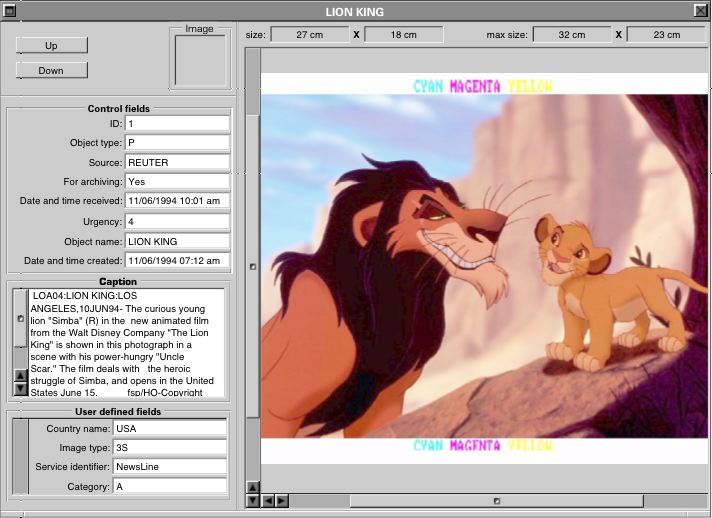Screen dimensions: 712x518
Task: Click the horizontal scrollbar thumb handle
Action: (497, 501)
